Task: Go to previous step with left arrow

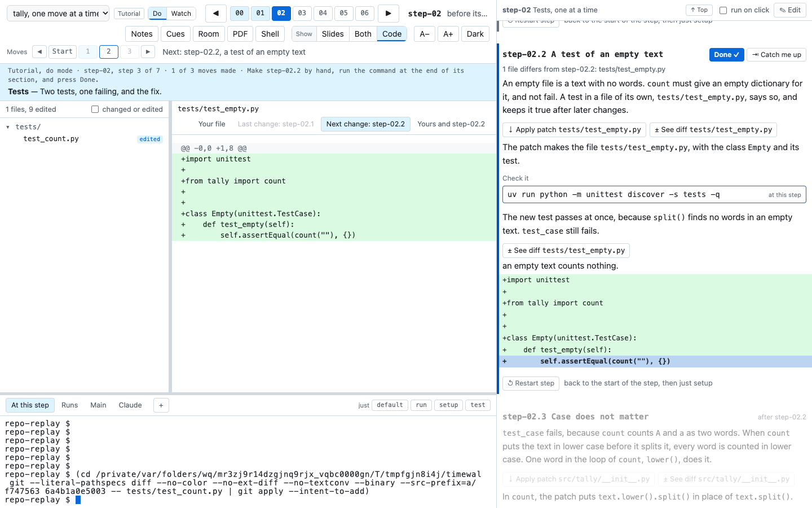Action: click(x=216, y=14)
